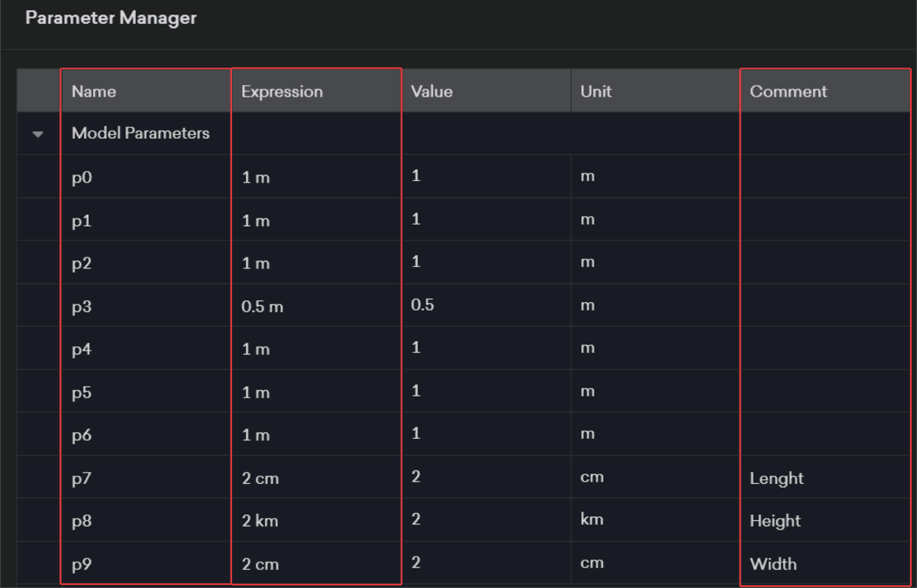The height and width of the screenshot is (588, 917).
Task: Click the empty comment cell for p0
Action: point(824,177)
